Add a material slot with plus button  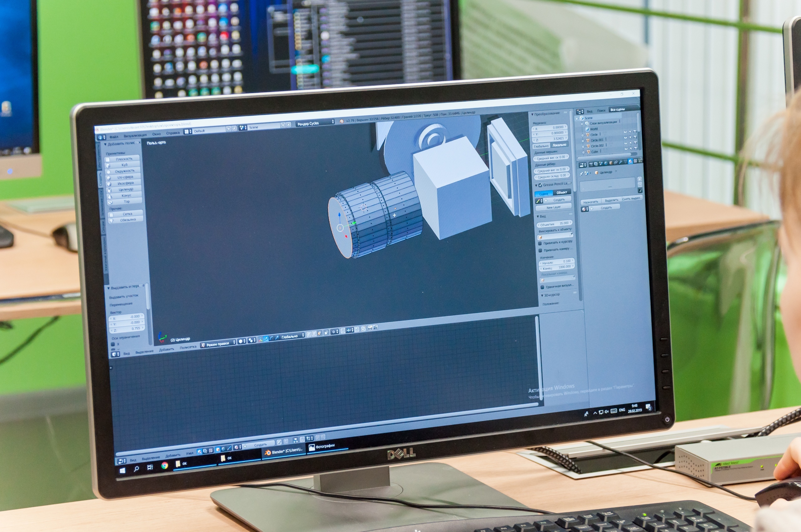coord(639,179)
